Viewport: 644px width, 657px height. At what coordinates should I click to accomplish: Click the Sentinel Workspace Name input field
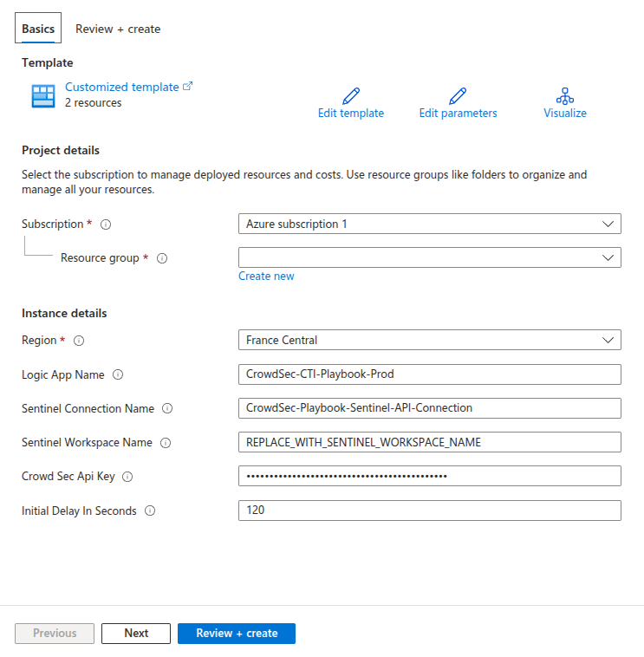[x=429, y=442]
